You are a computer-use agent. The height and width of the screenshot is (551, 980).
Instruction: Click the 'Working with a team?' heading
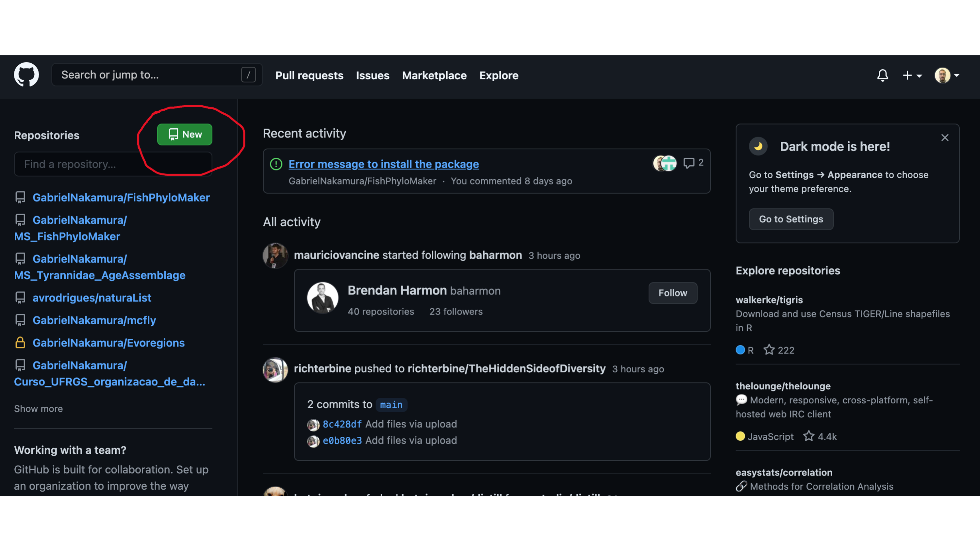70,450
